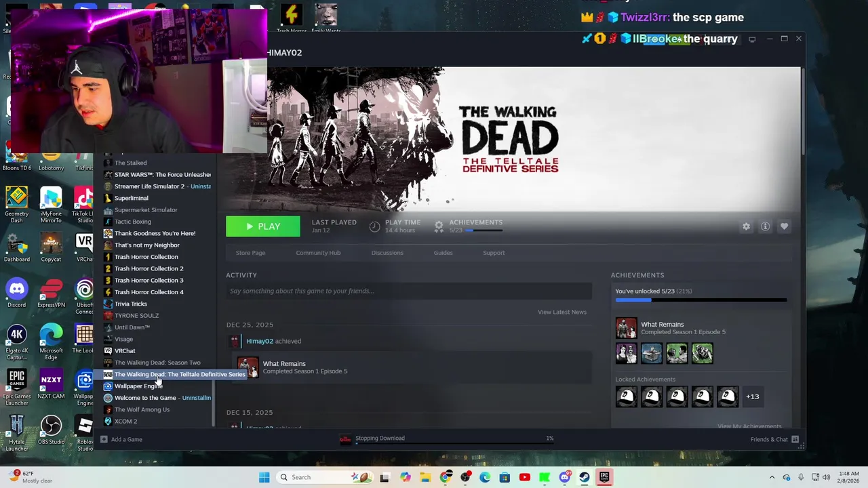Click the achievements unlocked progress bar

click(x=701, y=300)
